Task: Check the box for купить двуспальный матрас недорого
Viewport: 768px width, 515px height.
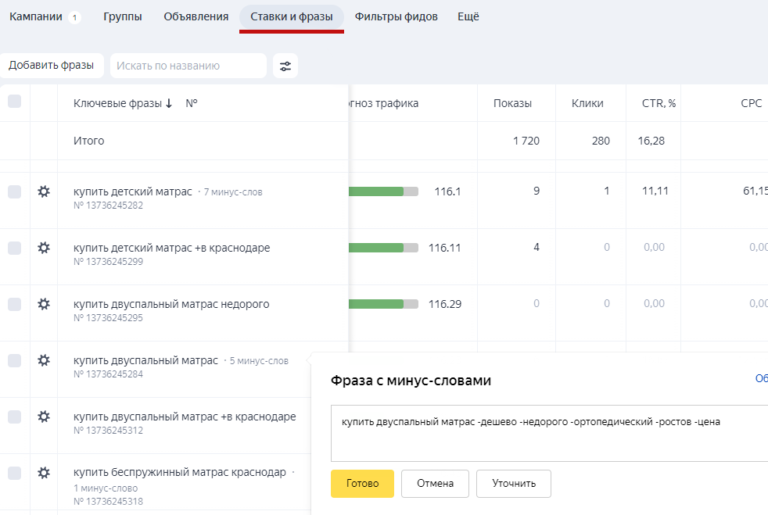Action: 15,304
